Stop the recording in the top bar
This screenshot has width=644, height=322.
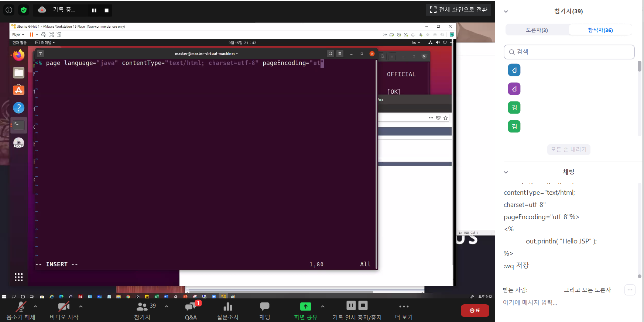click(106, 10)
